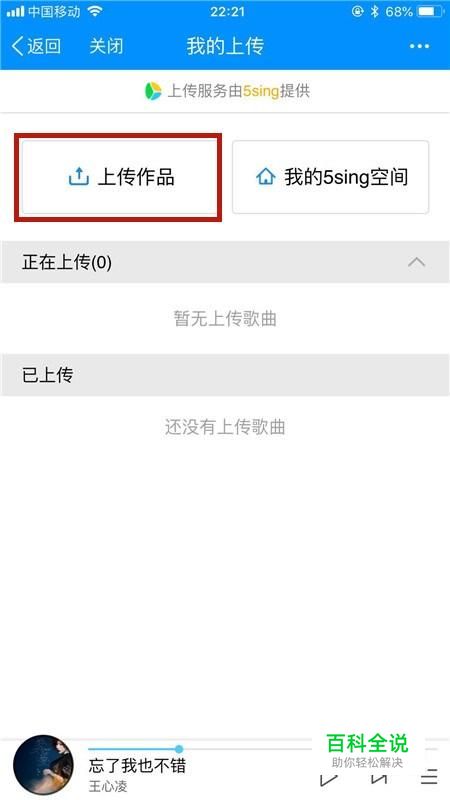The width and height of the screenshot is (450, 800).
Task: Tap the upload arrow icon in 上传作品
Action: [x=79, y=177]
